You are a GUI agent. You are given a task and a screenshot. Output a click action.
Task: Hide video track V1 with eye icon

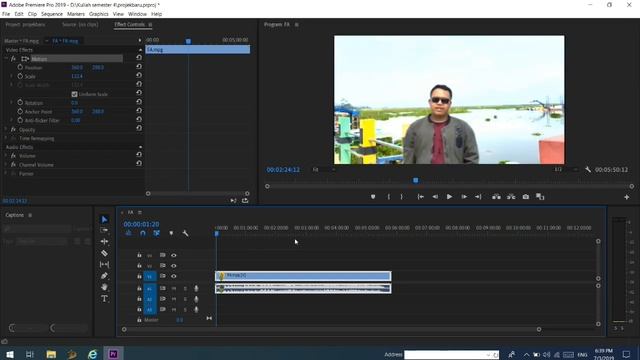(x=173, y=276)
